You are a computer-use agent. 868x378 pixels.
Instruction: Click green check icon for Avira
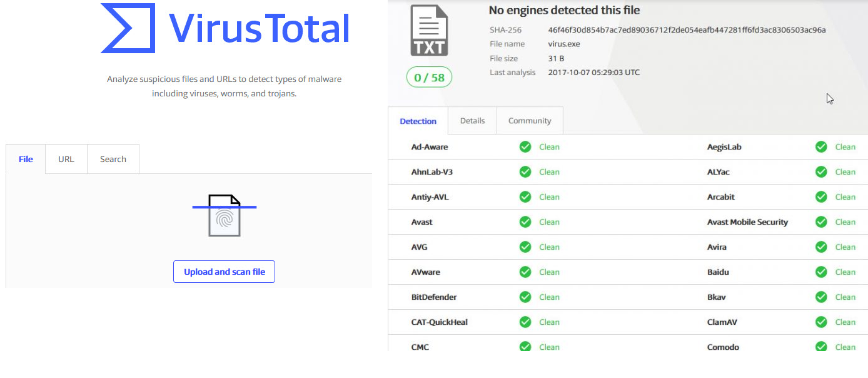click(x=821, y=247)
